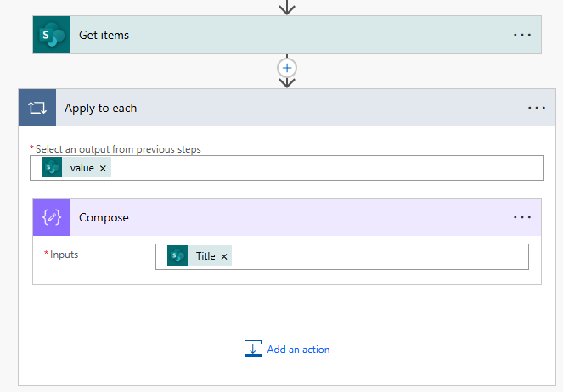Click the Apply to each loop icon
563x392 pixels.
coord(37,108)
